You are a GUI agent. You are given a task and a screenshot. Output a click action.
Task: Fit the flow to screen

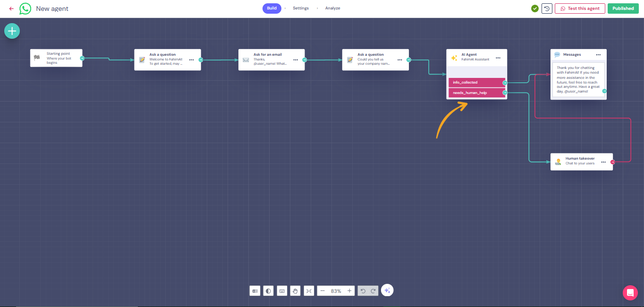click(x=309, y=291)
